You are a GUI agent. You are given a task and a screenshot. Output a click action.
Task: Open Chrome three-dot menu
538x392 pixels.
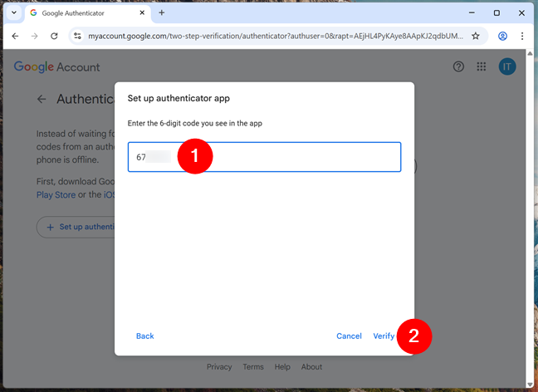click(522, 36)
